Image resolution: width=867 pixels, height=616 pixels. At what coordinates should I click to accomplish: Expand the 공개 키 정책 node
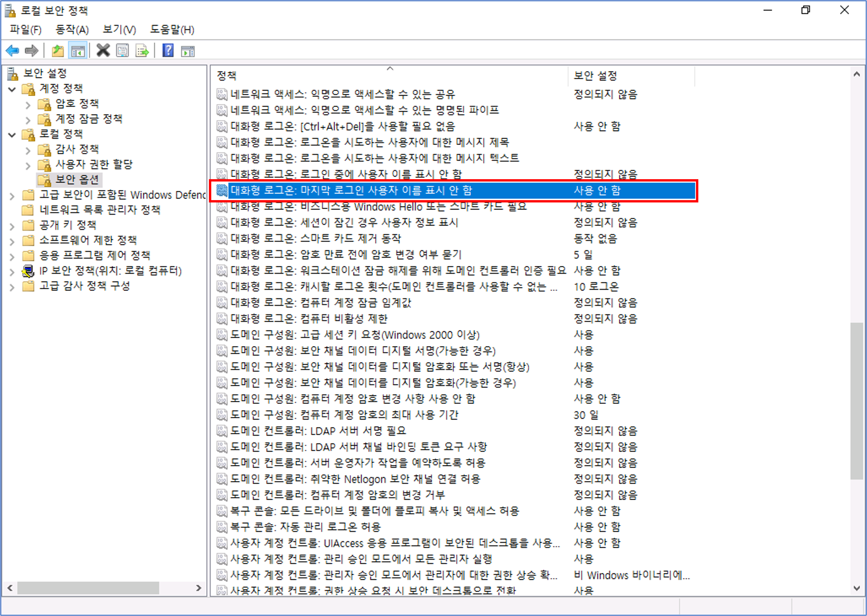[12, 226]
